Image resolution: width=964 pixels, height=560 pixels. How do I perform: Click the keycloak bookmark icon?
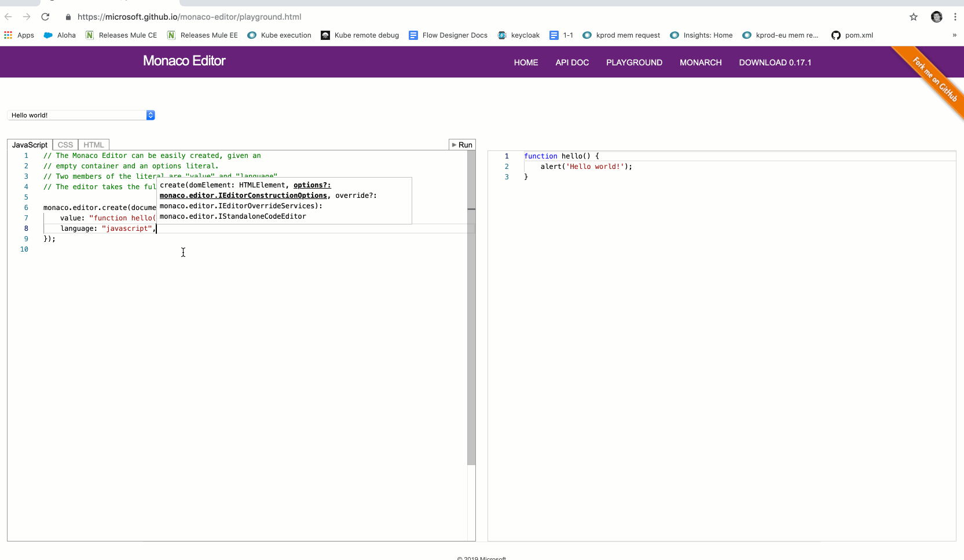[x=503, y=35]
